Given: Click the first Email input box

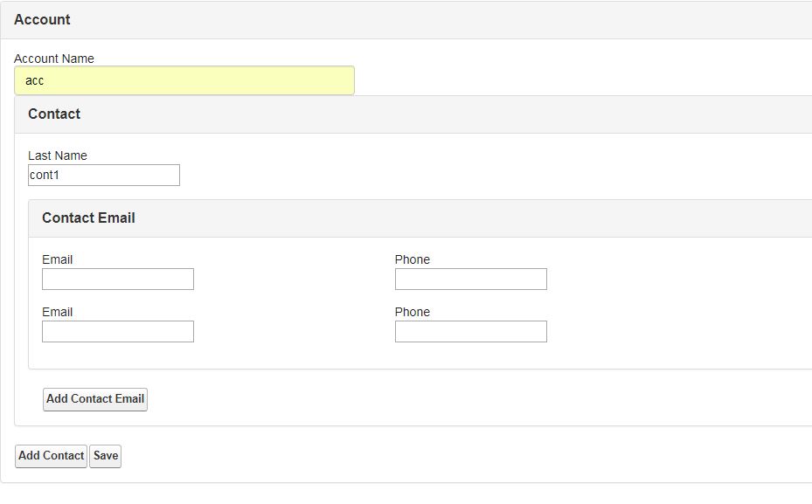Looking at the screenshot, I should pos(117,279).
